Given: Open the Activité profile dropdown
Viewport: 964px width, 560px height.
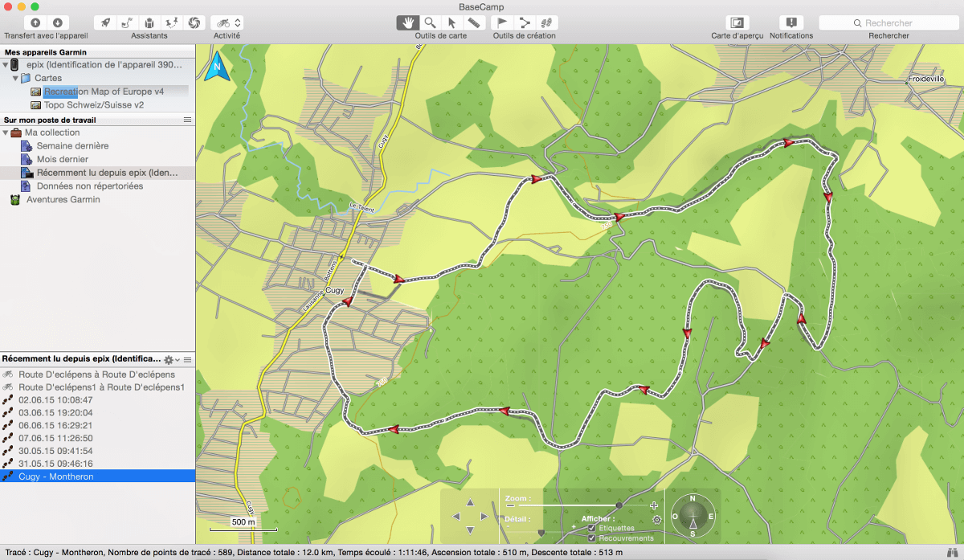Looking at the screenshot, I should [x=227, y=22].
